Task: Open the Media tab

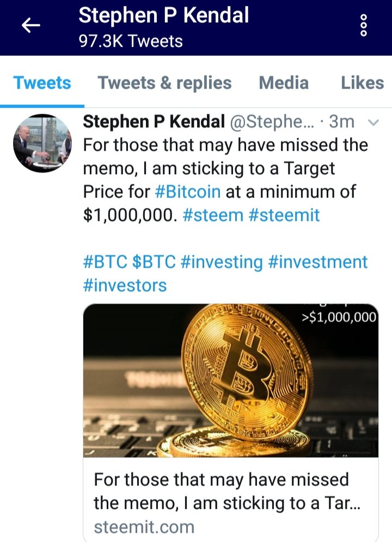Action: [284, 83]
